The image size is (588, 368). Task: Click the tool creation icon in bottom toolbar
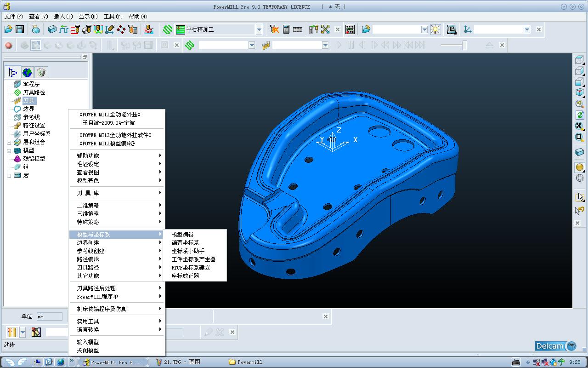[x=12, y=332]
